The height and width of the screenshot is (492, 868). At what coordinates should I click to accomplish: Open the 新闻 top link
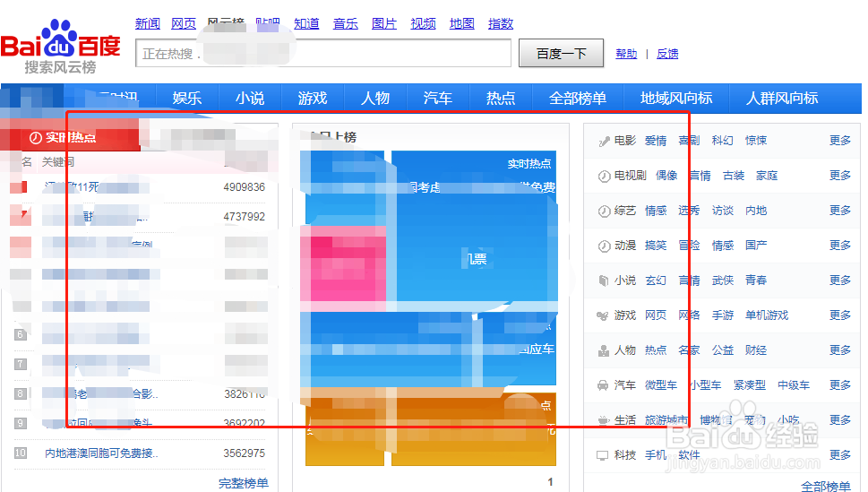(148, 23)
